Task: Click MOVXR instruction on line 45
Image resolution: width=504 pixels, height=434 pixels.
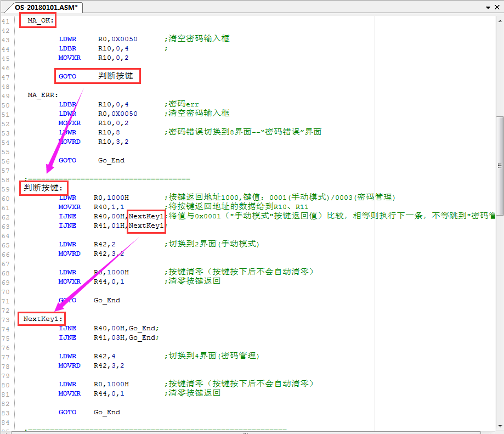Action: coord(70,58)
